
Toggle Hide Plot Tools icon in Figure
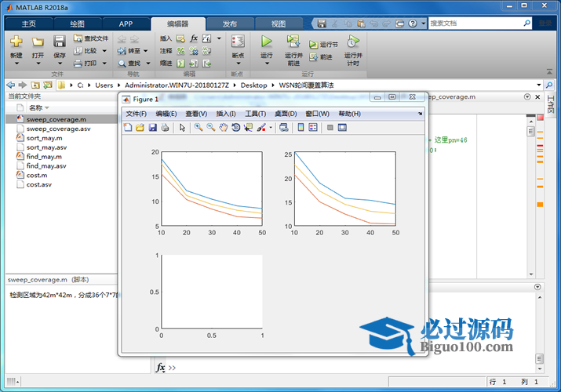point(330,128)
